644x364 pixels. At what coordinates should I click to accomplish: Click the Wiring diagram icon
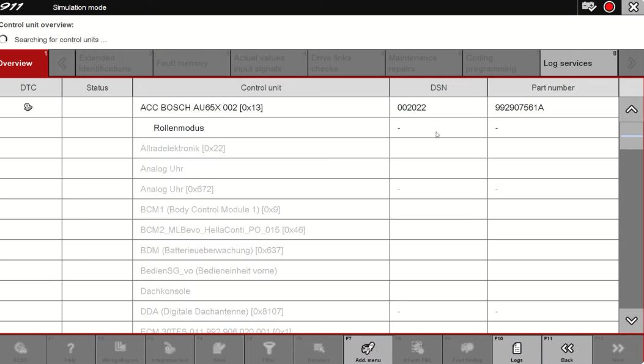(x=120, y=350)
